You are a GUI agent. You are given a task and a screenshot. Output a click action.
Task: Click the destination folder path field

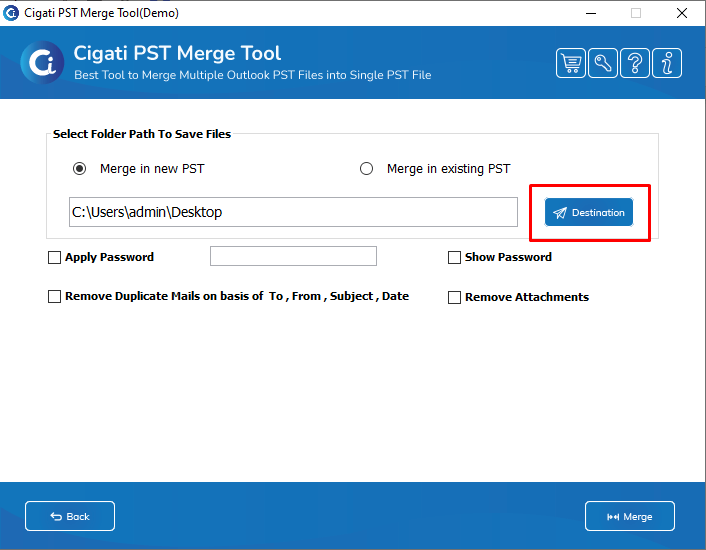tap(293, 212)
